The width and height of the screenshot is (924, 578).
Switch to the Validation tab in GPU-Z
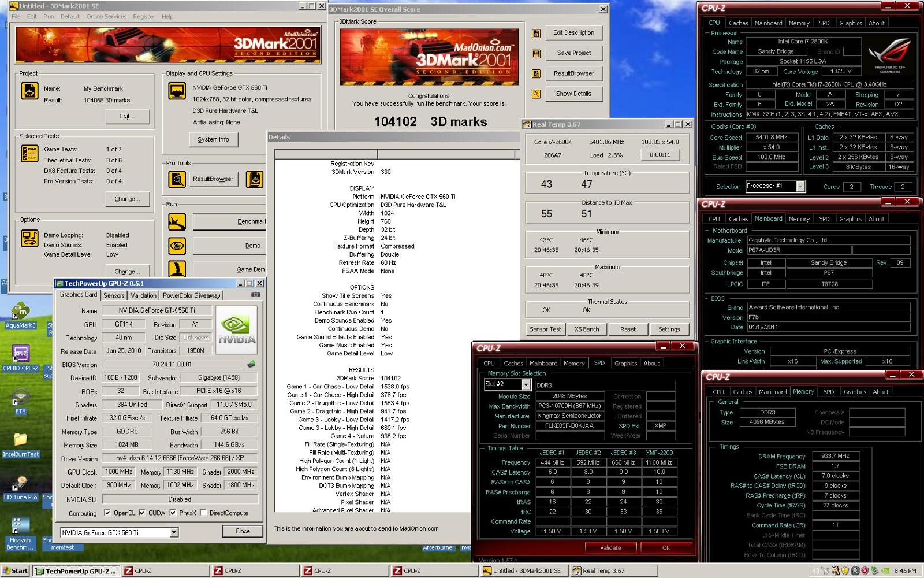click(143, 295)
